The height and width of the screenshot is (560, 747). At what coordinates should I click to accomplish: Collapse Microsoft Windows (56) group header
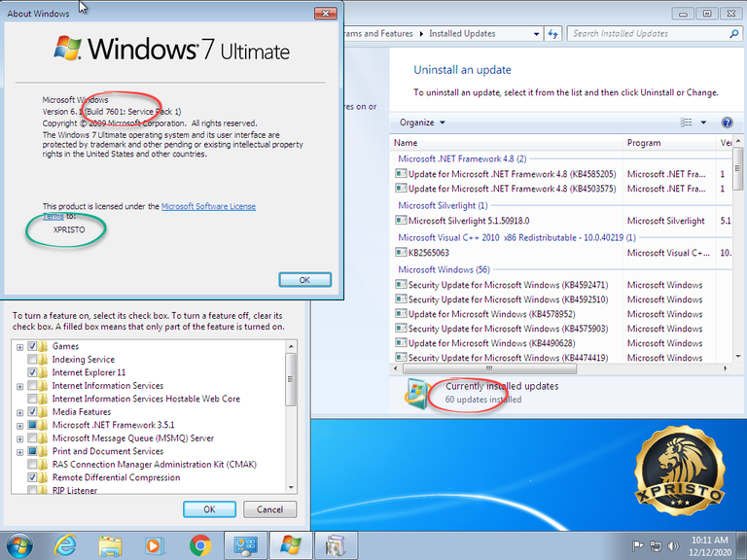[444, 269]
